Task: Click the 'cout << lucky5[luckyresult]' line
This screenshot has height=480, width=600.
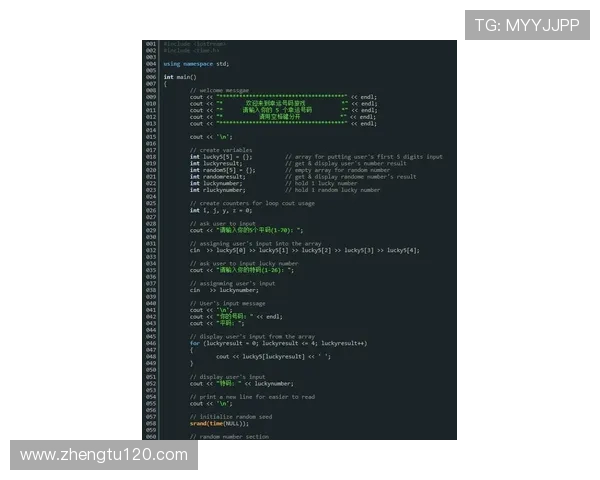Action: point(273,357)
